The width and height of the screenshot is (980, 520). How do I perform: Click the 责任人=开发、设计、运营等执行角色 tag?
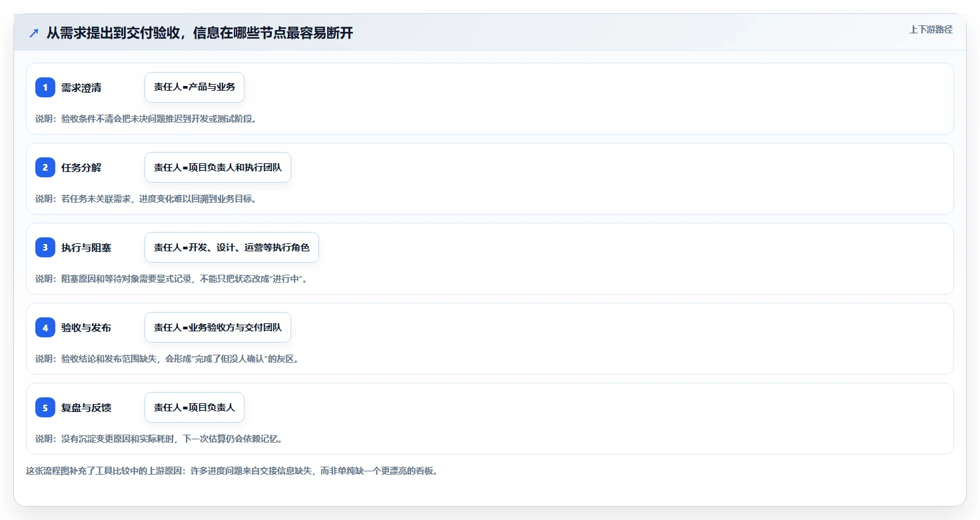232,247
